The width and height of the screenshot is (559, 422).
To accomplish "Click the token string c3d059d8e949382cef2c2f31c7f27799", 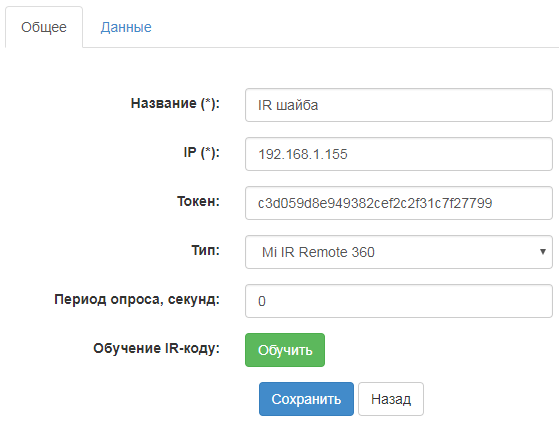I will pos(375,203).
